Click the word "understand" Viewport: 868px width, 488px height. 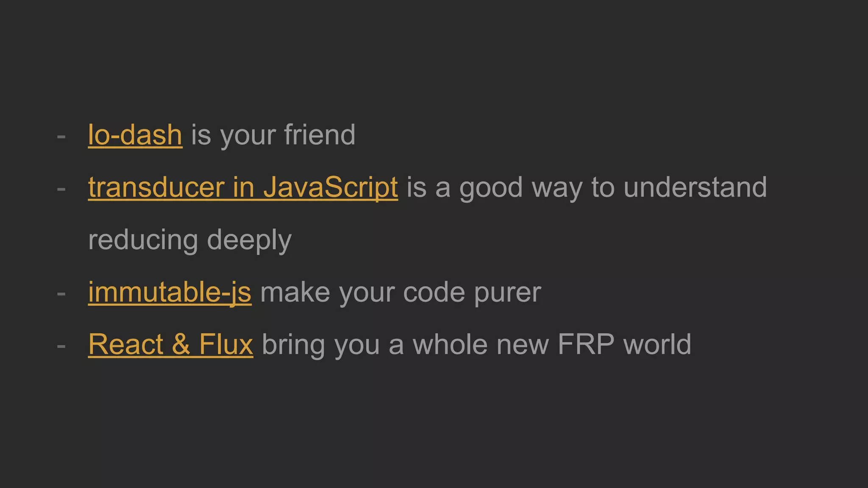point(695,188)
